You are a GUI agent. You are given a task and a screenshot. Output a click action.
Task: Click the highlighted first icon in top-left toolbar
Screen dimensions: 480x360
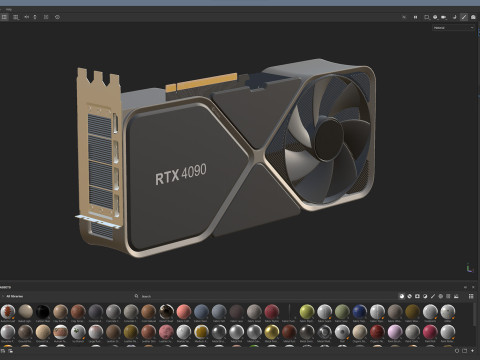click(4, 17)
